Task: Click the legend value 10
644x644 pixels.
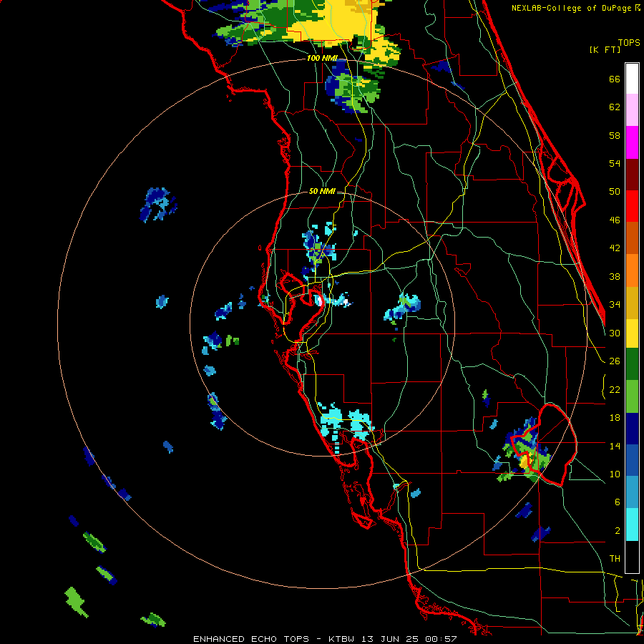Action: 615,474
